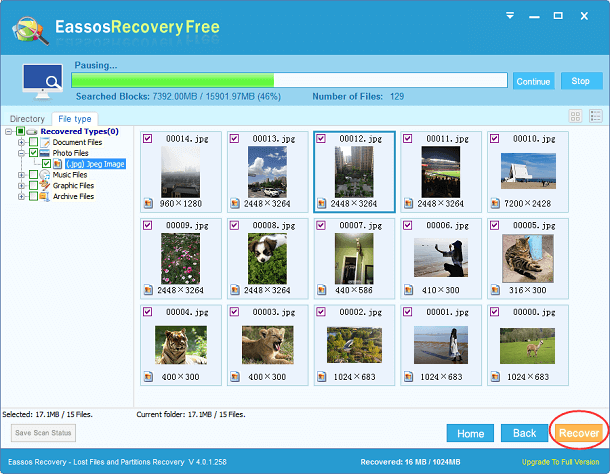
Task: Click the file icon under 00009.jpg
Action: (x=148, y=290)
